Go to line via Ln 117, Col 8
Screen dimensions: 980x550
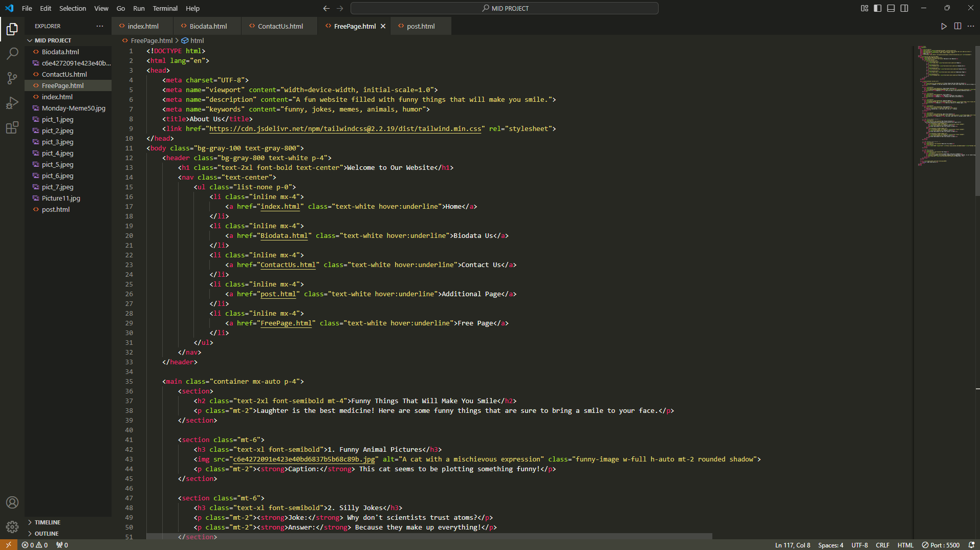tap(792, 545)
